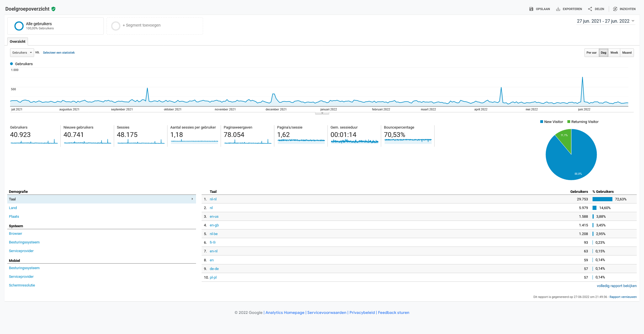Open the Inzichten insights icon
Image resolution: width=644 pixels, height=334 pixels.
click(x=615, y=9)
